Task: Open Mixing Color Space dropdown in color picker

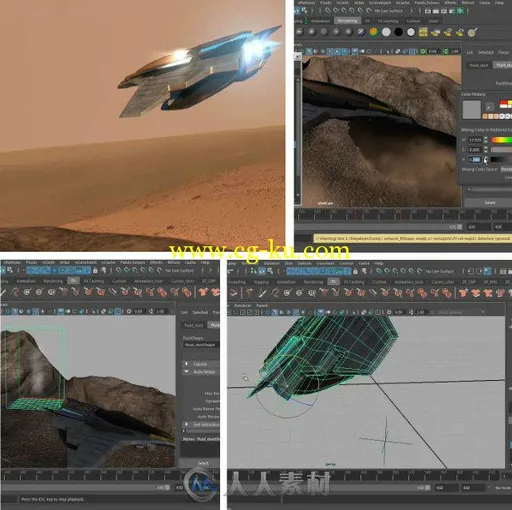Action: 506,169
